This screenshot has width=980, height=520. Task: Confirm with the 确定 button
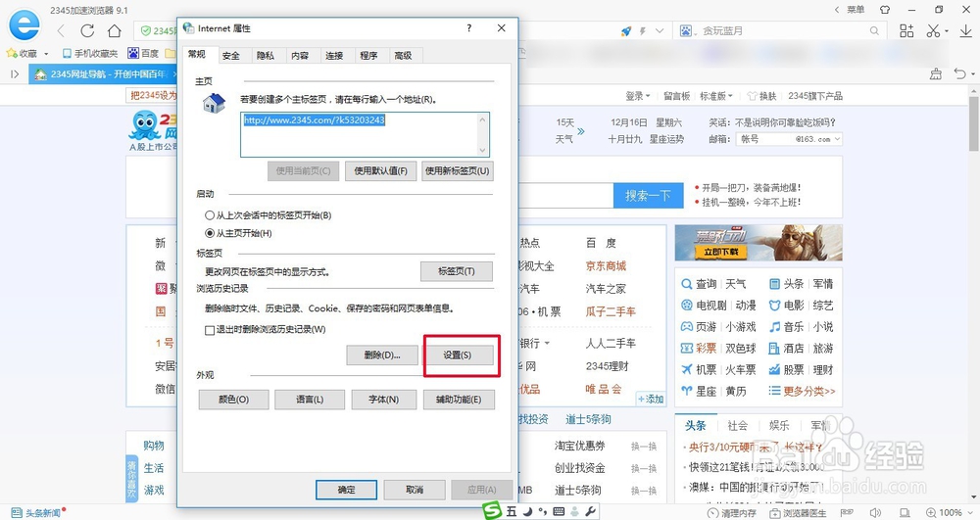(x=346, y=490)
